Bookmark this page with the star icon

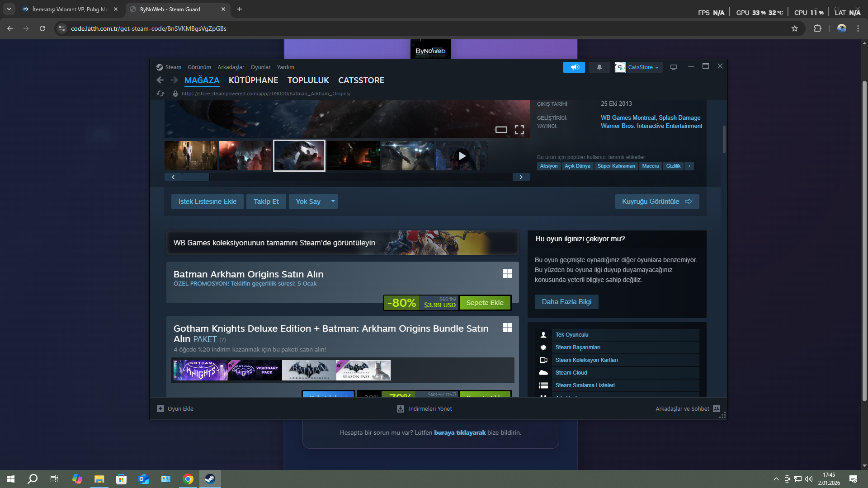795,28
